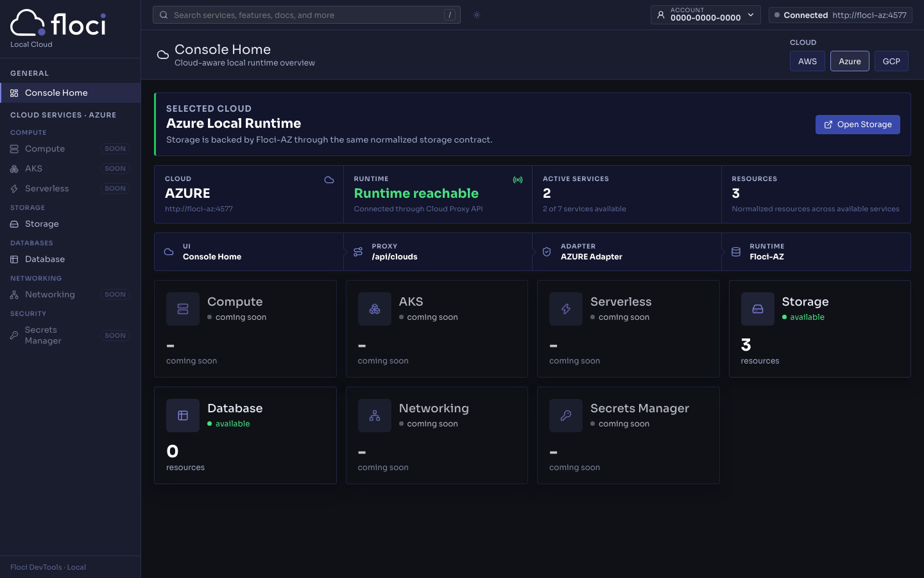Focus the search services input field
Screen dimensions: 924x578
(x=307, y=15)
